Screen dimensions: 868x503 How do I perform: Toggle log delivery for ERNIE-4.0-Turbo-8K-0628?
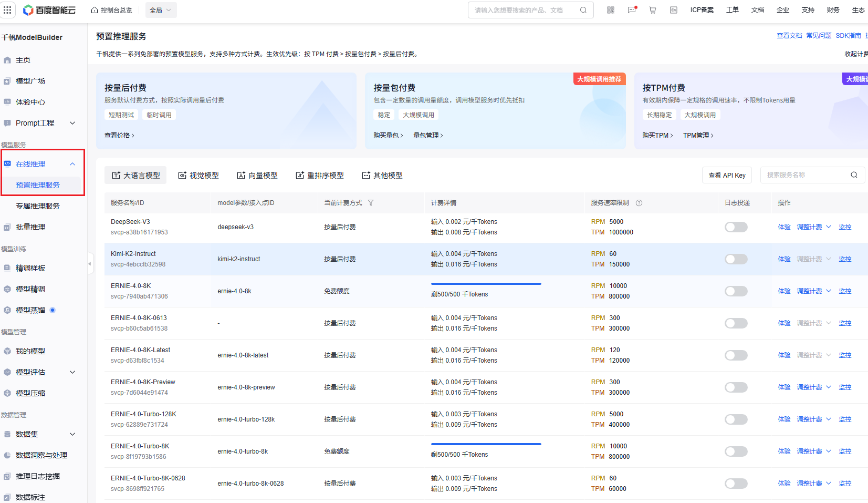(x=736, y=484)
